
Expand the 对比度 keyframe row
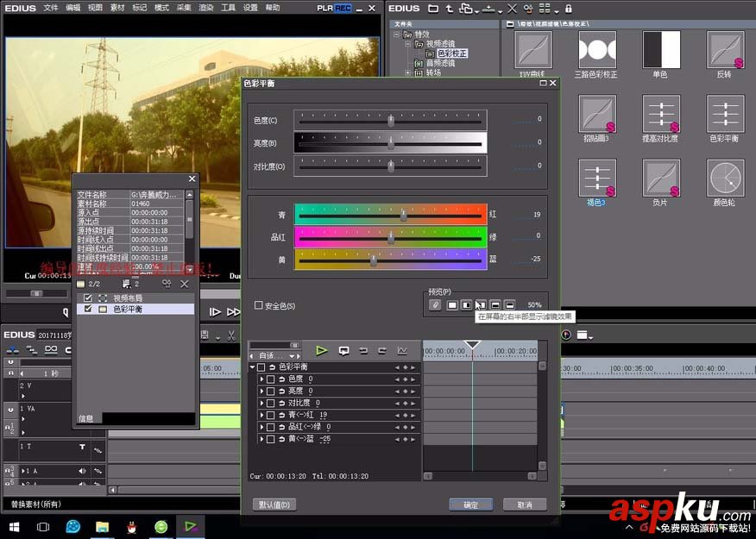point(261,403)
